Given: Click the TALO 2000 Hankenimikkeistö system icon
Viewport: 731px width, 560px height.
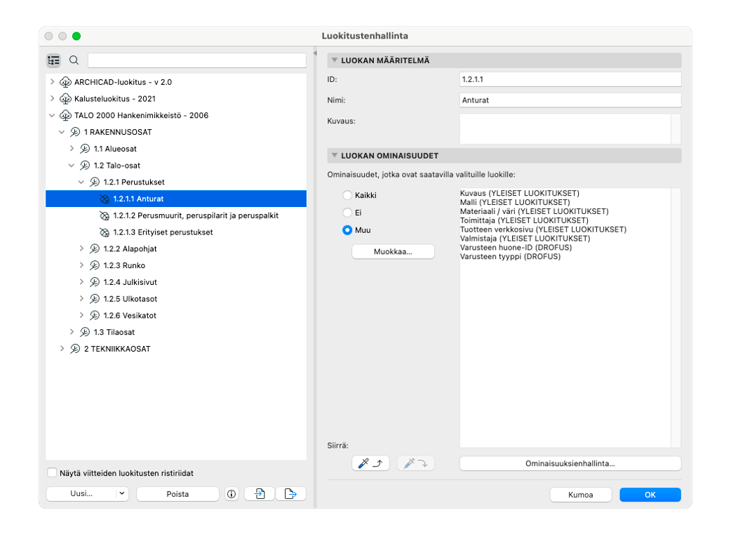Looking at the screenshot, I should [66, 116].
